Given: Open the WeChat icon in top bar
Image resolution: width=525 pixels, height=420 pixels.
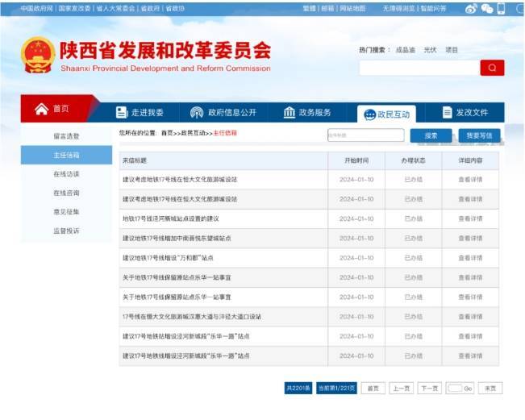Looking at the screenshot, I should 486,8.
